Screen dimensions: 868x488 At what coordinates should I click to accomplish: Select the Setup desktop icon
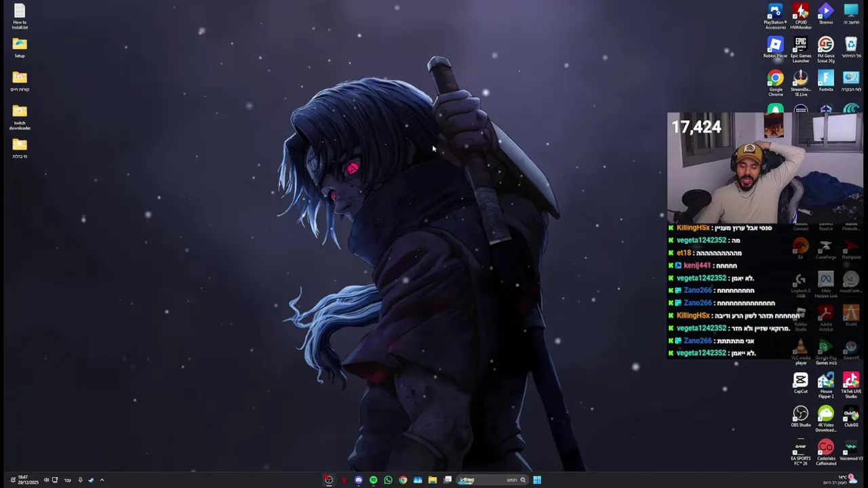[20, 48]
